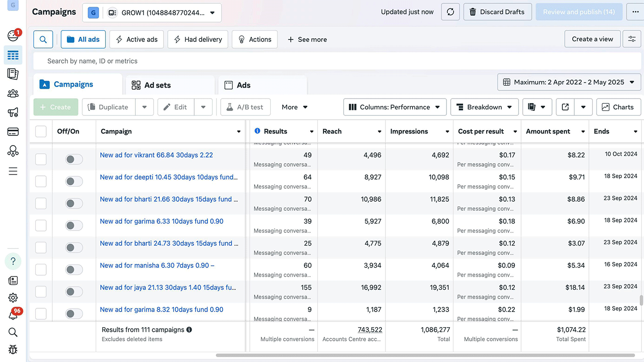Viewport: 644px width, 362px height.
Task: Click the search filter magnifier button
Action: (43, 40)
